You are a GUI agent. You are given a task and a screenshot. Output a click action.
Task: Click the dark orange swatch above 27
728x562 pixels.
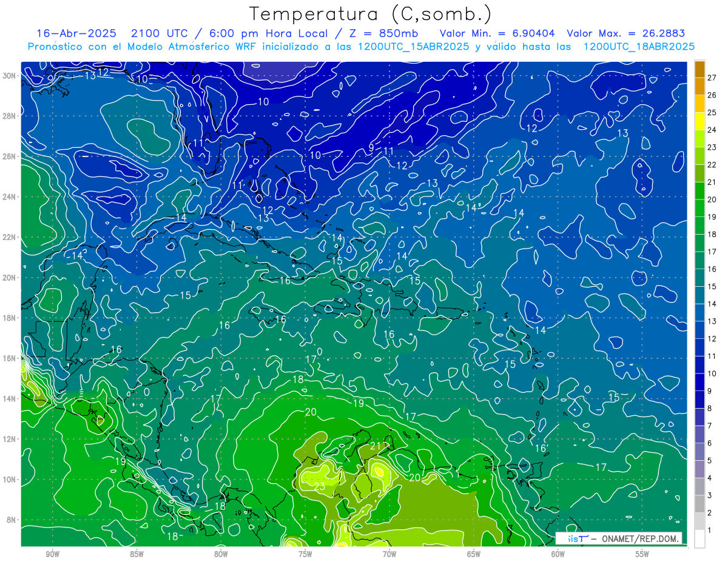(699, 69)
